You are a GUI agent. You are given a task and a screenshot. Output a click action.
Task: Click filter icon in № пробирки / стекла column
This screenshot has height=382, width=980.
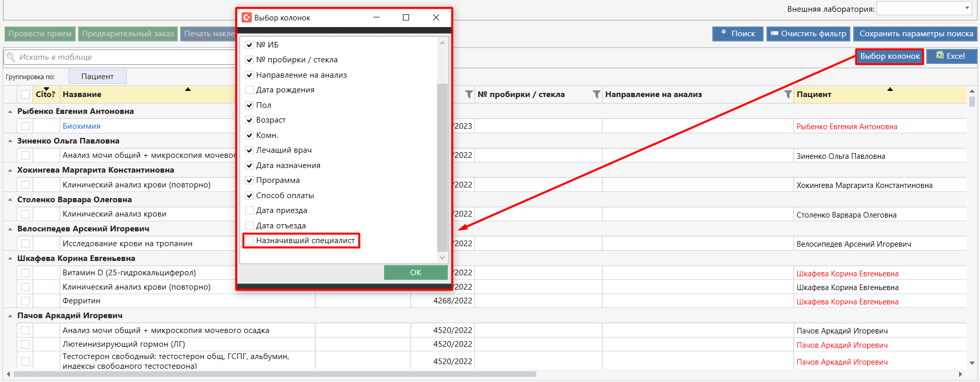click(x=596, y=94)
